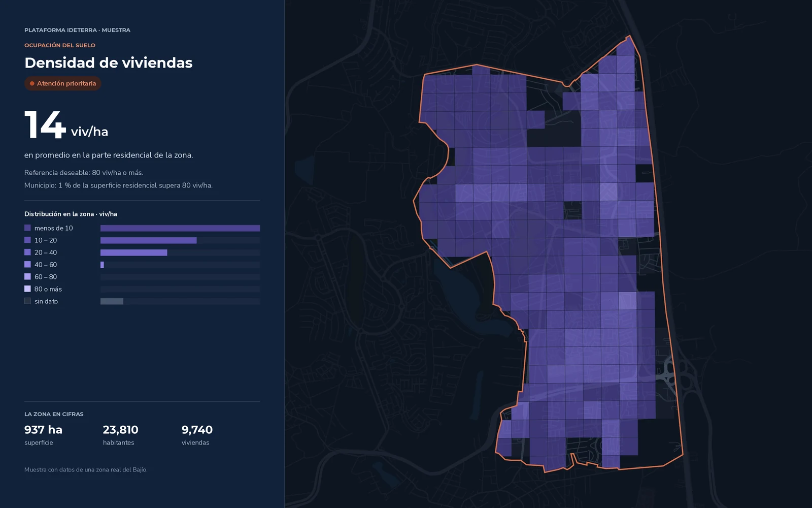Click the 'Municipio: 1 % de la superficie' line
This screenshot has height=508, width=812.
pyautogui.click(x=118, y=185)
